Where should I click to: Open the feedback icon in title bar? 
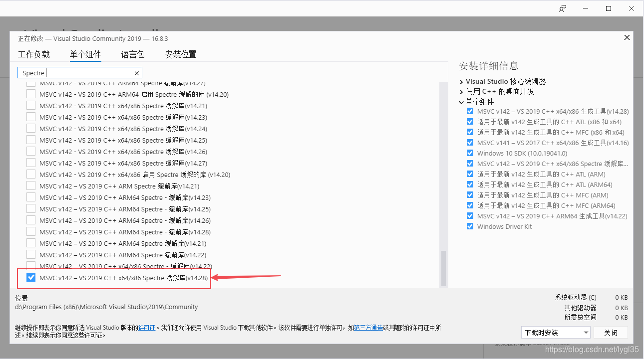(x=563, y=8)
